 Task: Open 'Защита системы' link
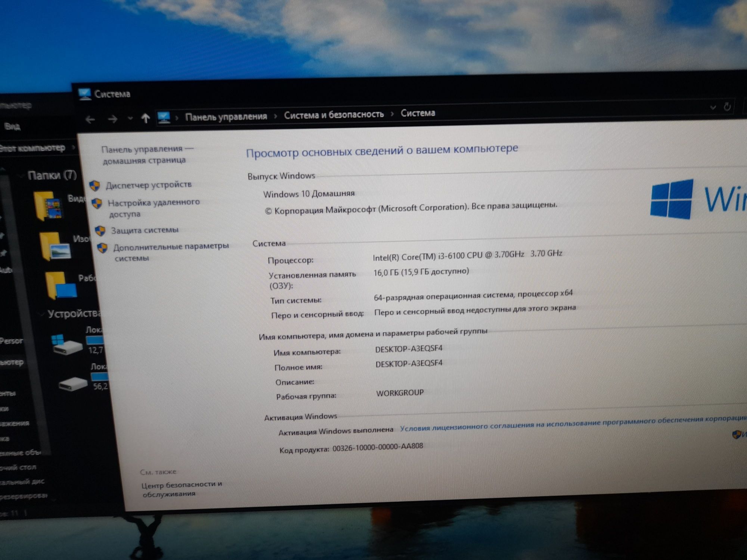[145, 230]
